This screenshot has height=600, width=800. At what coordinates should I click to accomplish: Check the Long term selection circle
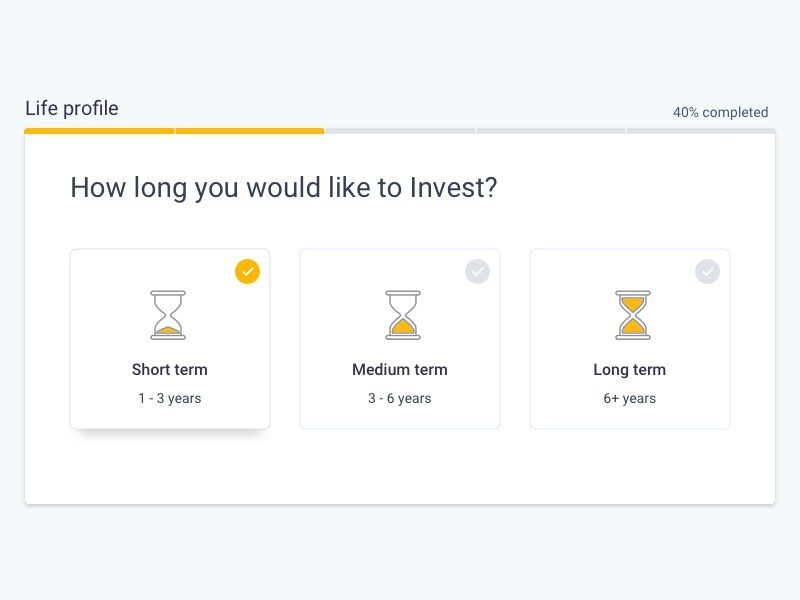708,271
